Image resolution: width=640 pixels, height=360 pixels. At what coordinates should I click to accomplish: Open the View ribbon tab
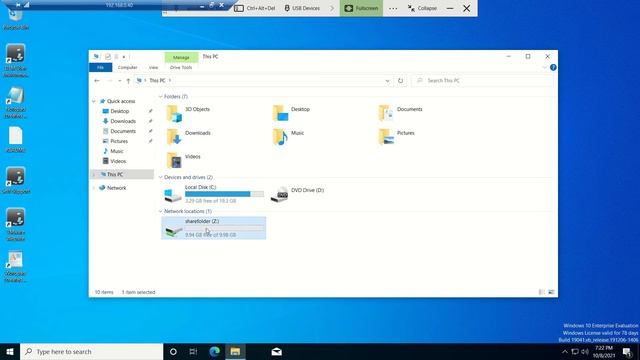click(x=153, y=67)
